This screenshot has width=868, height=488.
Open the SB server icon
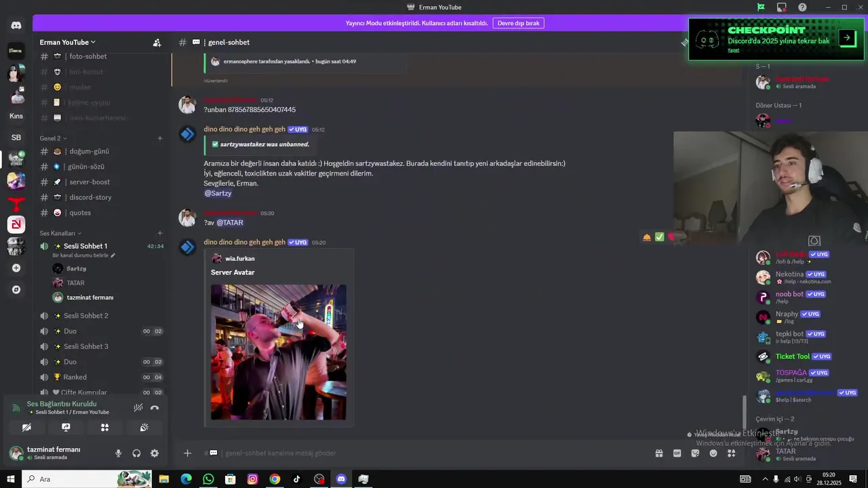click(16, 138)
